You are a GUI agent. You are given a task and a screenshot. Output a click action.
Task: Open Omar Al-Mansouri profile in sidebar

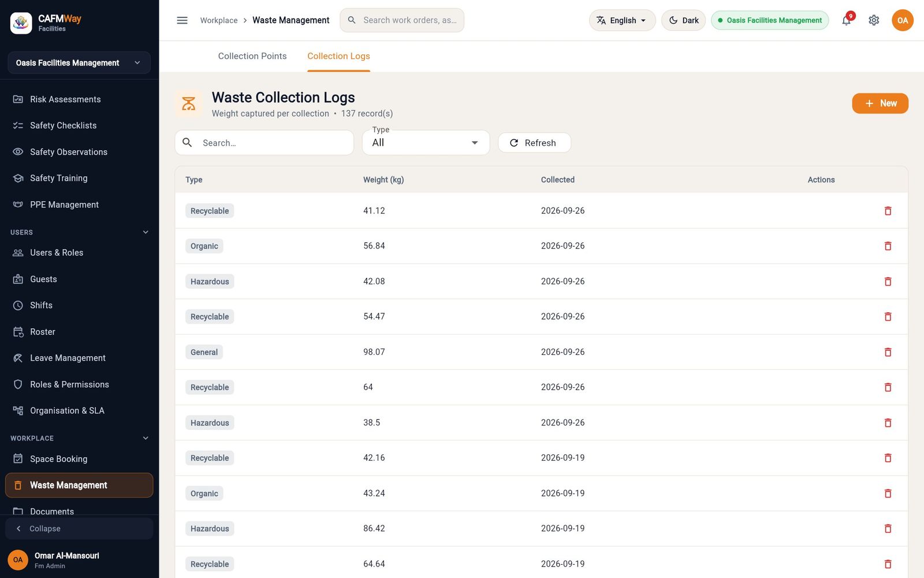pos(79,560)
